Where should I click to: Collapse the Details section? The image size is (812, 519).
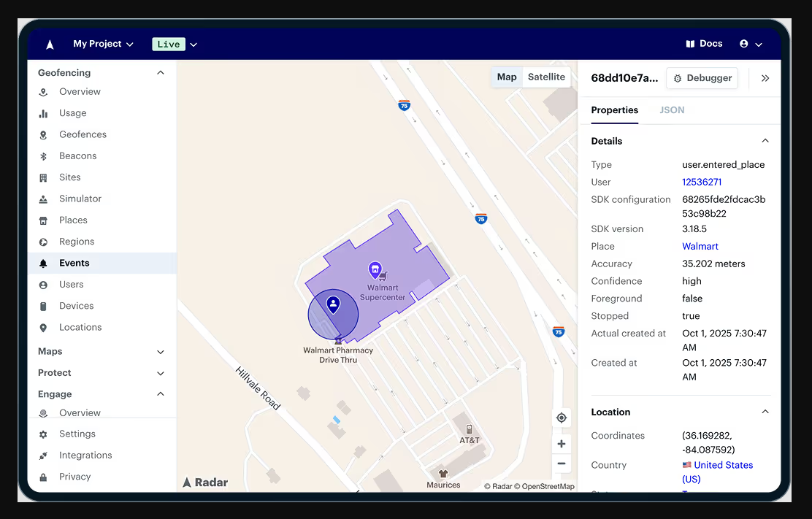[765, 141]
